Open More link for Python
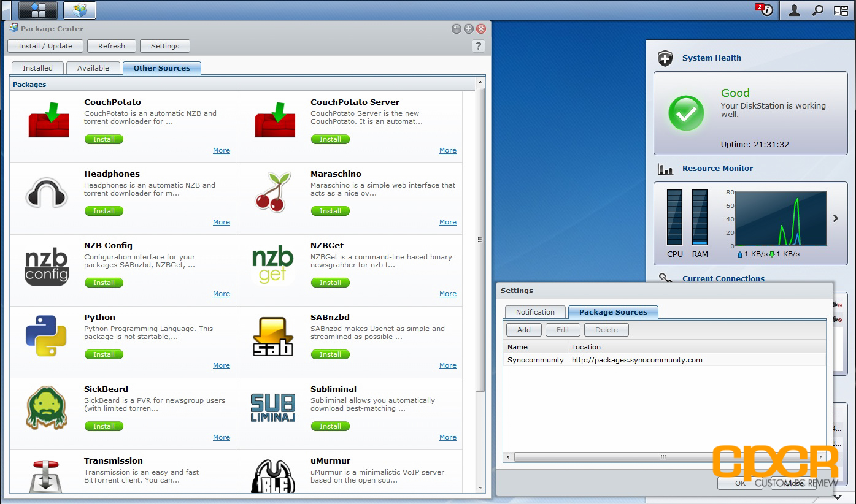Viewport: 856px width, 504px height. (x=222, y=365)
